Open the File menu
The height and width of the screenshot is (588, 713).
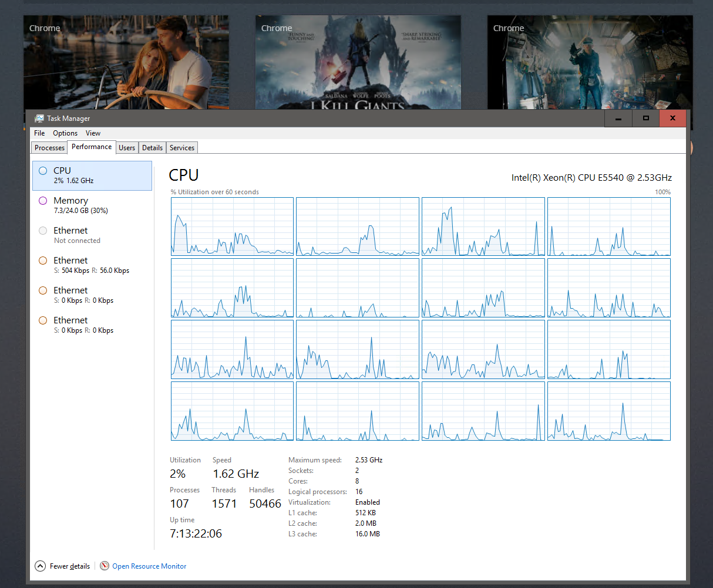coord(39,133)
